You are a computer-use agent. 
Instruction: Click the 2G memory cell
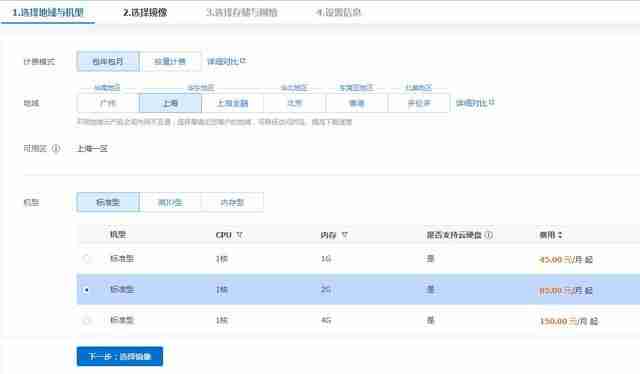(326, 289)
